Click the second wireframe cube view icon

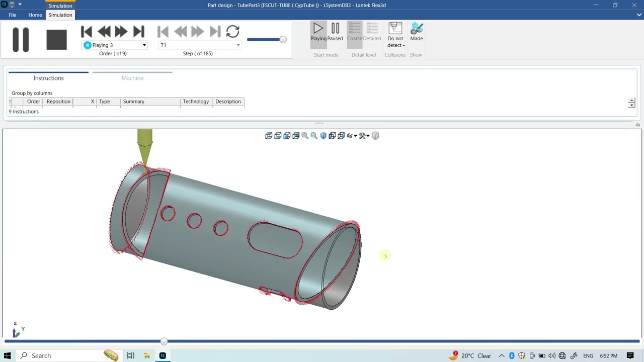tap(278, 136)
